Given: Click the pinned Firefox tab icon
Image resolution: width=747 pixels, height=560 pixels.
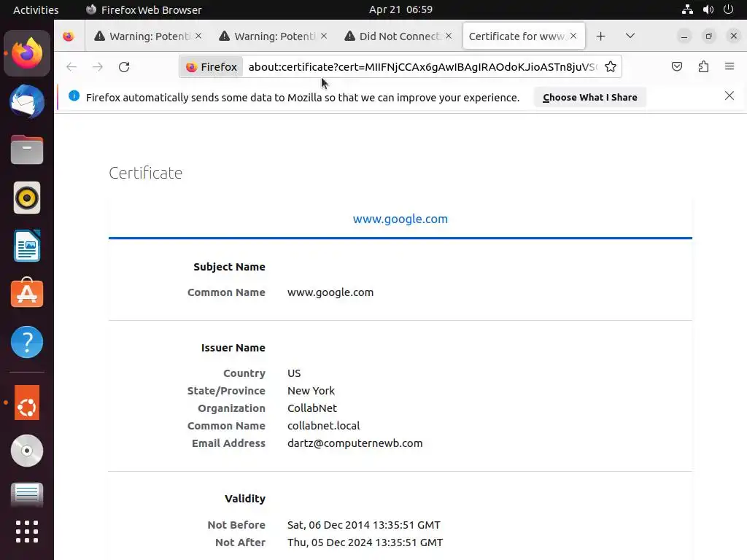Looking at the screenshot, I should (x=69, y=36).
